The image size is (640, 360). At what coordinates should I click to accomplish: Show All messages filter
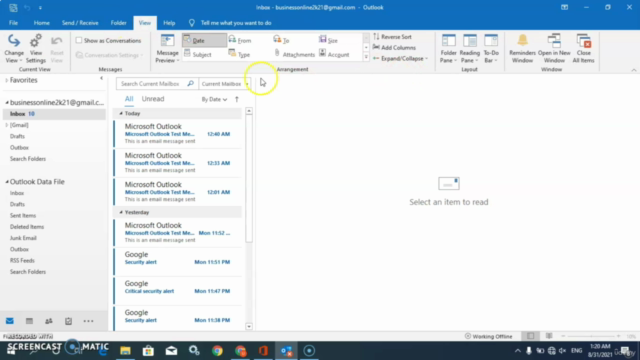coord(129,99)
